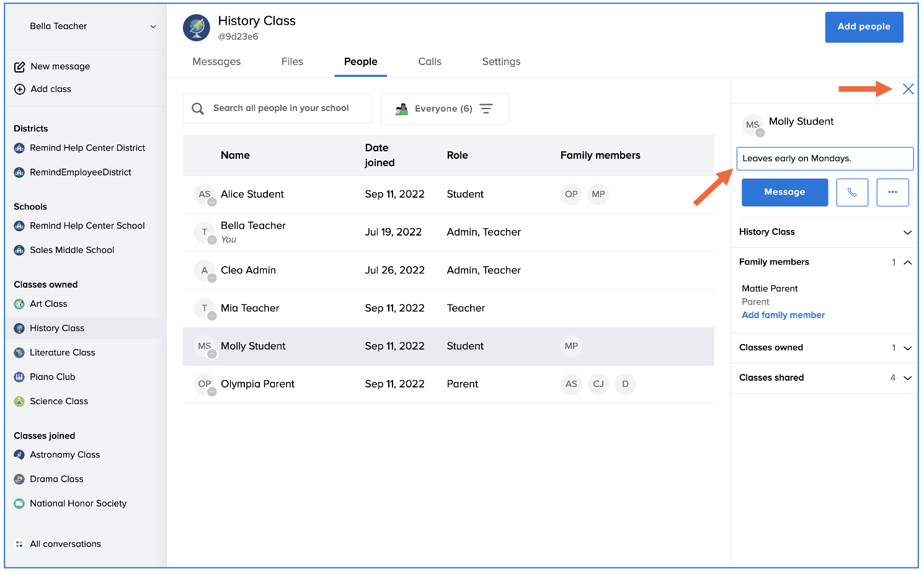Click the search all people field

click(281, 108)
